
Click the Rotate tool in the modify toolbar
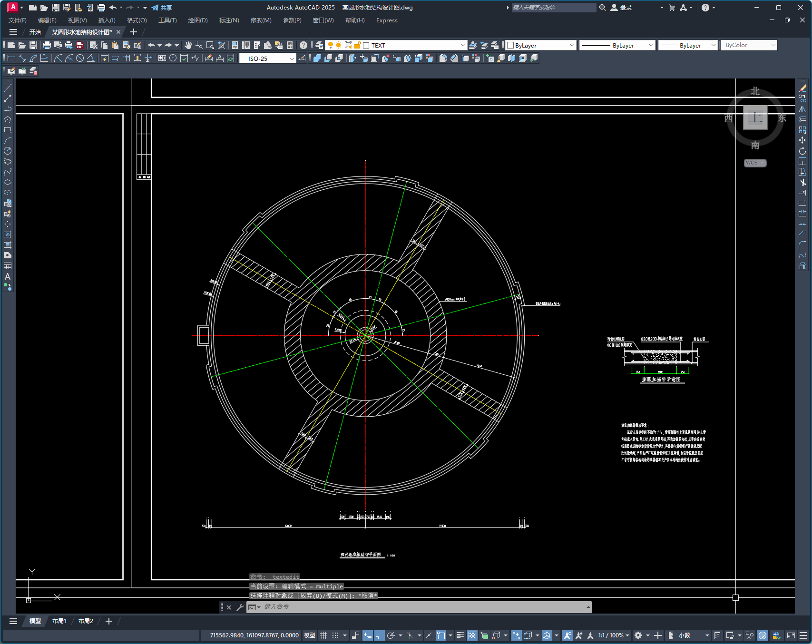click(802, 151)
